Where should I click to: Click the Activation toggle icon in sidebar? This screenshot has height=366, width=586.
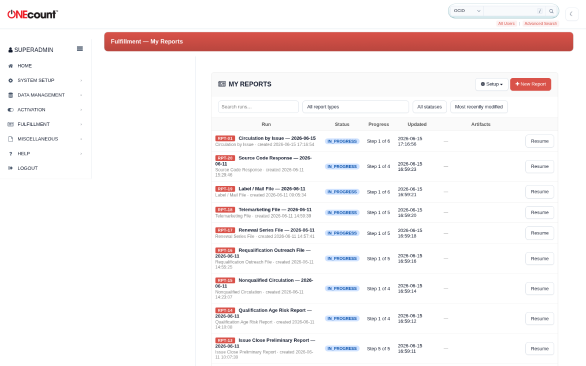pos(10,110)
